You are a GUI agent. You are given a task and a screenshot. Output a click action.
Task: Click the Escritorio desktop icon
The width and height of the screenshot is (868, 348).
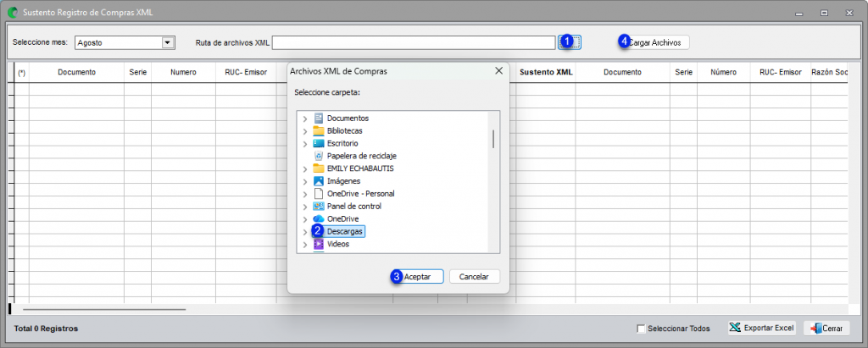click(x=319, y=143)
